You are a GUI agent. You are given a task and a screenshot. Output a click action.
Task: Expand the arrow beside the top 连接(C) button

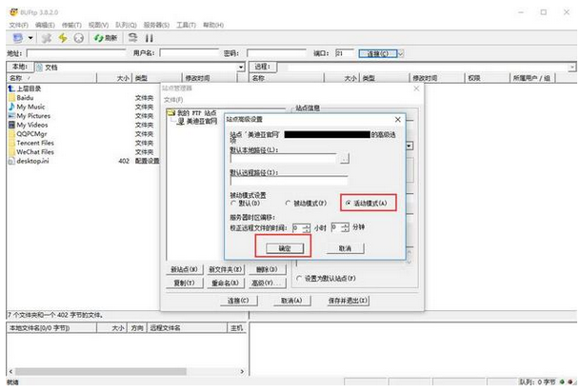(x=401, y=53)
